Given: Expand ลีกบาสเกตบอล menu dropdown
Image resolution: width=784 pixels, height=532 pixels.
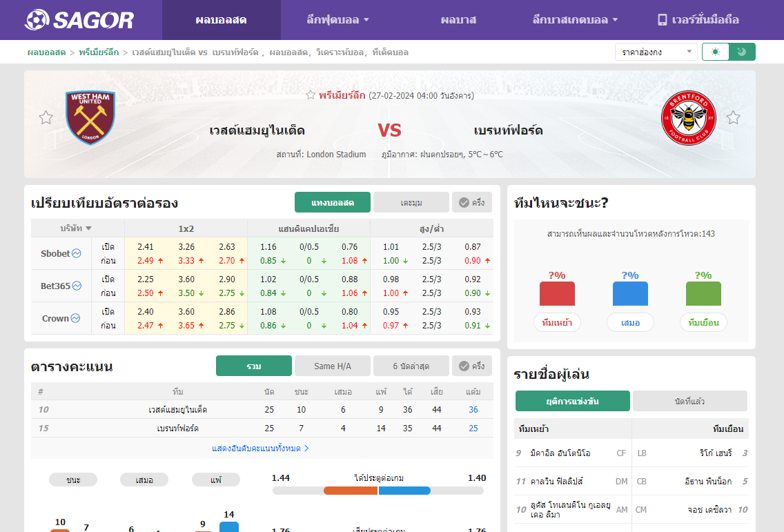Looking at the screenshot, I should pos(575,20).
